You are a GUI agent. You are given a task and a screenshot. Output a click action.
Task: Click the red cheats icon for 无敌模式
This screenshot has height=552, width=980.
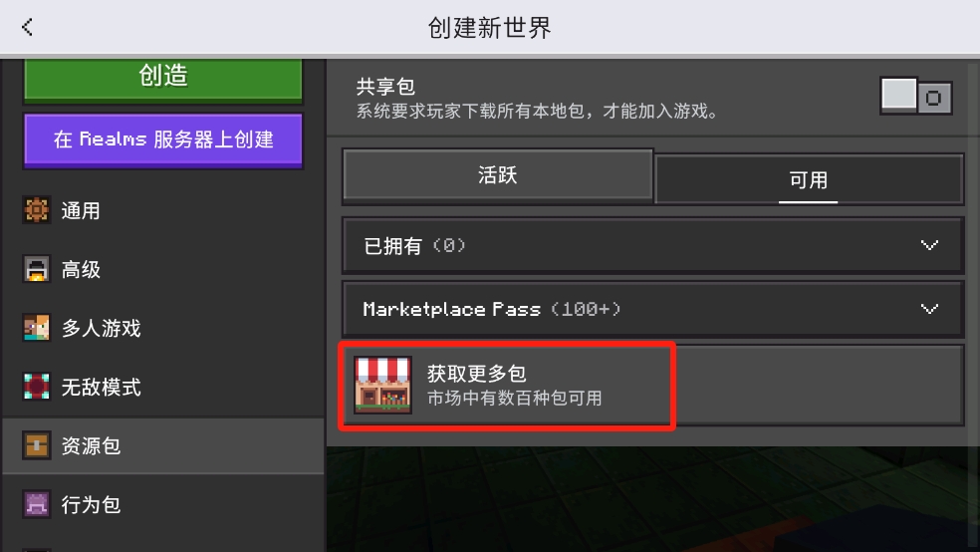[36, 387]
